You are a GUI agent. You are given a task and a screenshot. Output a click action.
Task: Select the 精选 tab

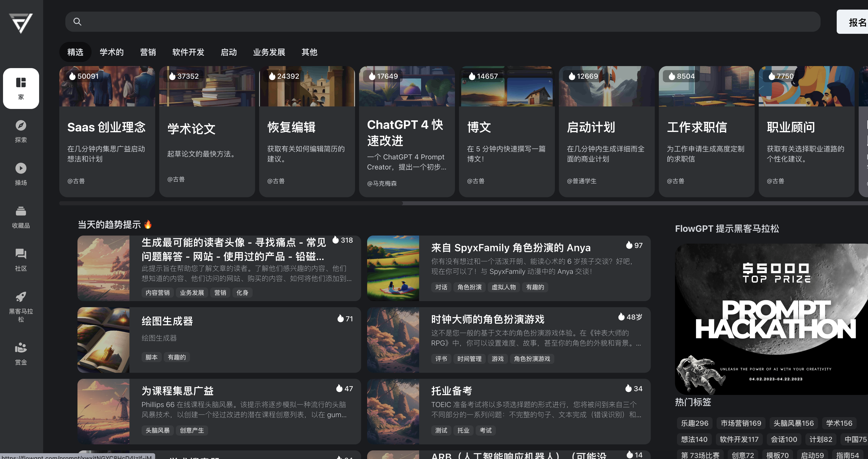pos(75,52)
